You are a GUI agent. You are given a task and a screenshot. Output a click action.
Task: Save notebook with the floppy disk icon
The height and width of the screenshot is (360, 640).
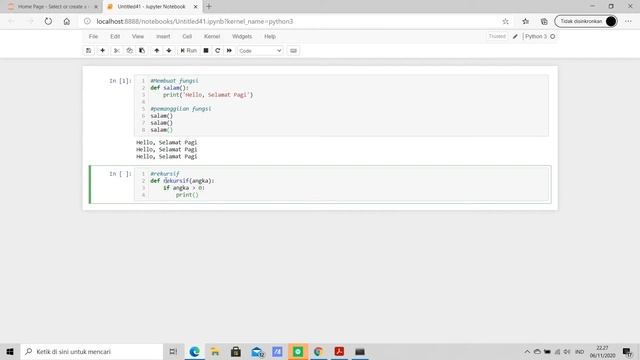click(x=89, y=51)
